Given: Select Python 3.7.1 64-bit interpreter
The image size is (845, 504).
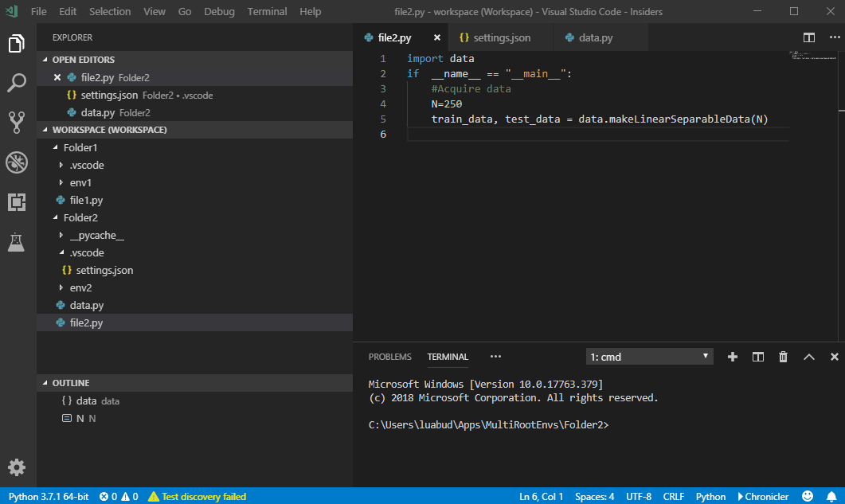Looking at the screenshot, I should coord(49,497).
